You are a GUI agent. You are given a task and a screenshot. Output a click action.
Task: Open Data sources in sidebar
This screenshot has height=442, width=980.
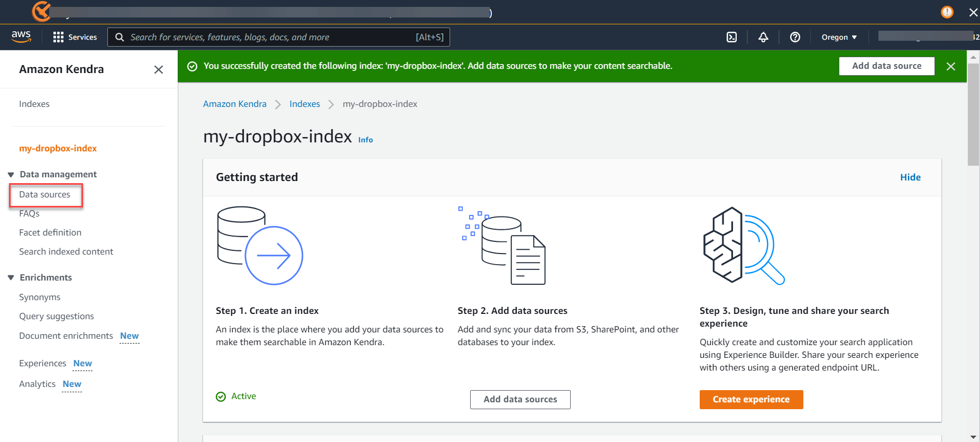click(x=45, y=195)
